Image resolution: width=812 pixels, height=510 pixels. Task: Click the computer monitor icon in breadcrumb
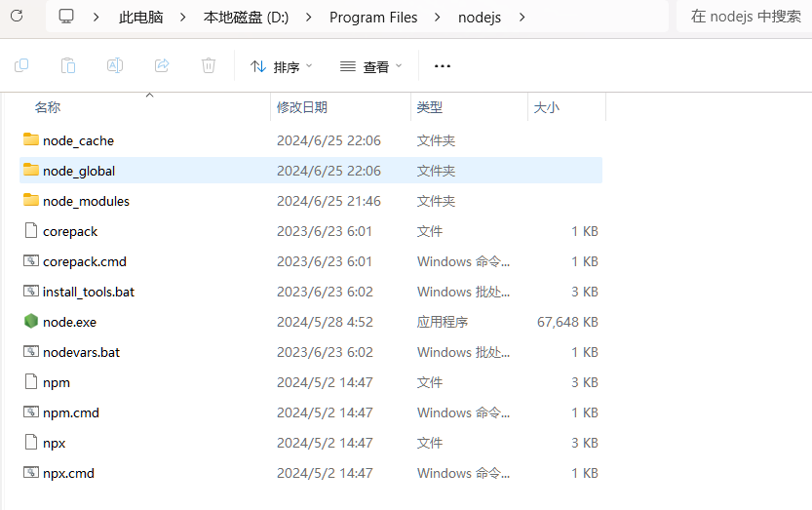pyautogui.click(x=66, y=16)
